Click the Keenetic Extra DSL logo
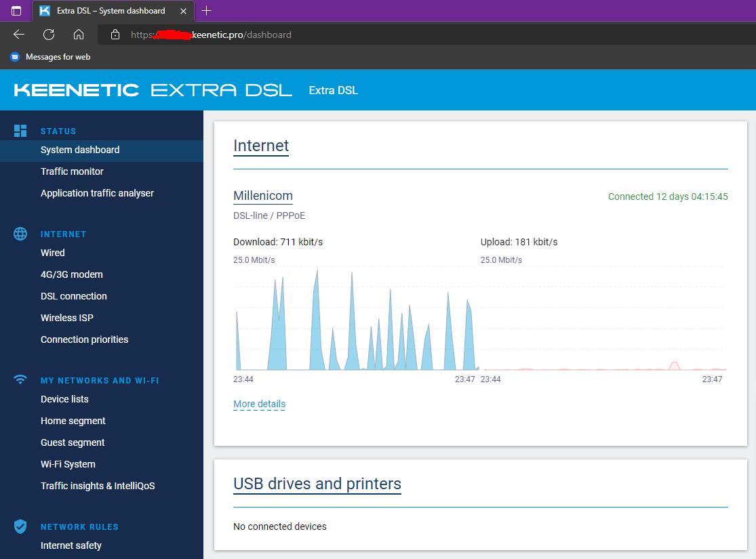The width and height of the screenshot is (756, 559). click(153, 90)
